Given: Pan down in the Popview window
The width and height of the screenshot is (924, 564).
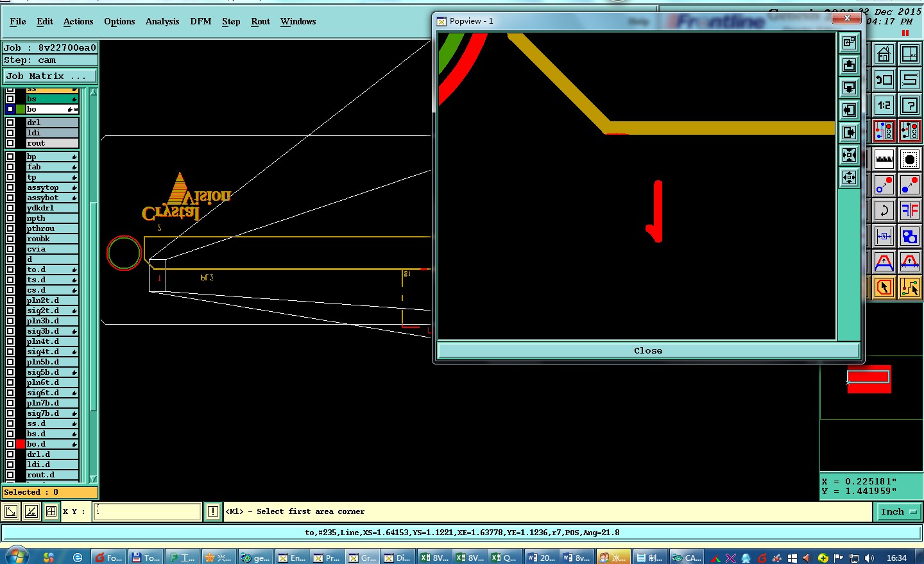Looking at the screenshot, I should pos(849,88).
